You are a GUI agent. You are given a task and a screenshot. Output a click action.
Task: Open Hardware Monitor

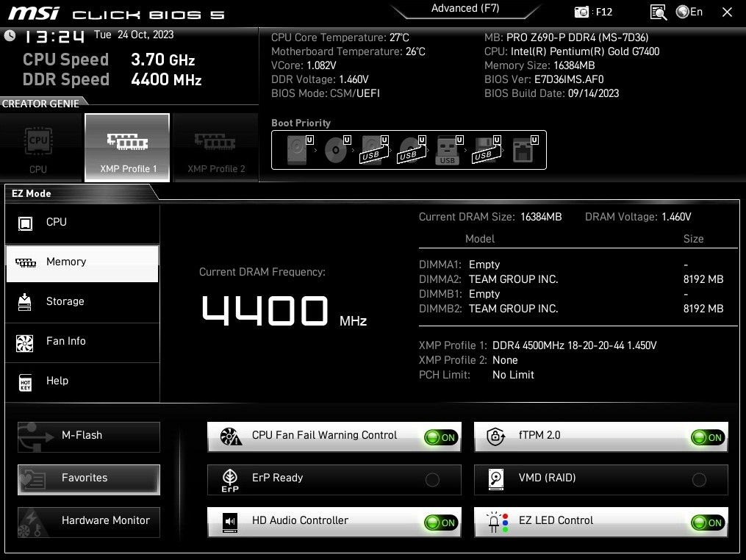pyautogui.click(x=89, y=522)
